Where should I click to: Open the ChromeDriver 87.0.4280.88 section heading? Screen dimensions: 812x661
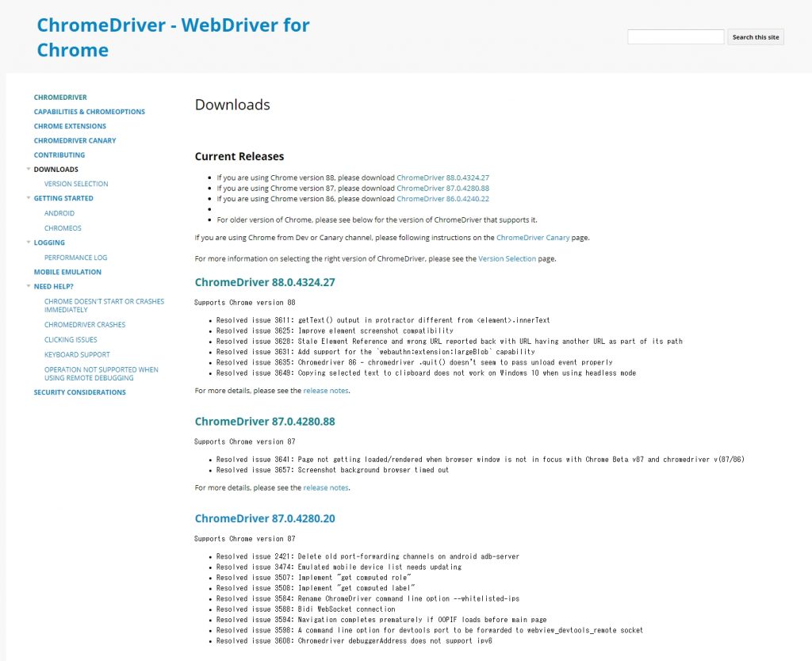265,422
